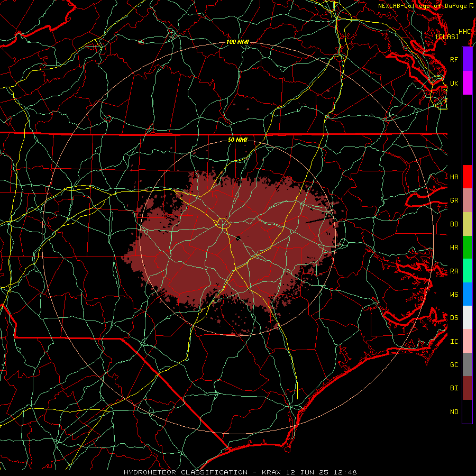This screenshot has width=476, height=476.
Task: Click the RF legend label
Action: [x=454, y=59]
